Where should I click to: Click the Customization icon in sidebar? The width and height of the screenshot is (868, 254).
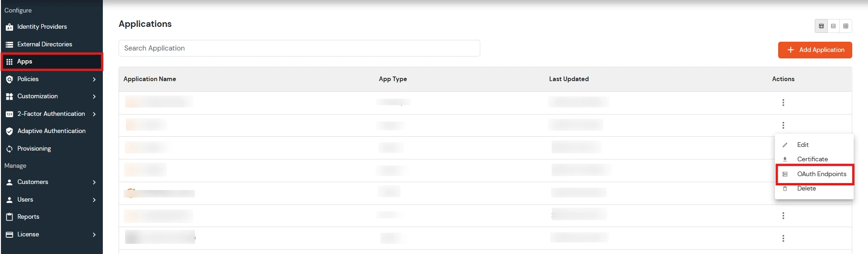9,96
